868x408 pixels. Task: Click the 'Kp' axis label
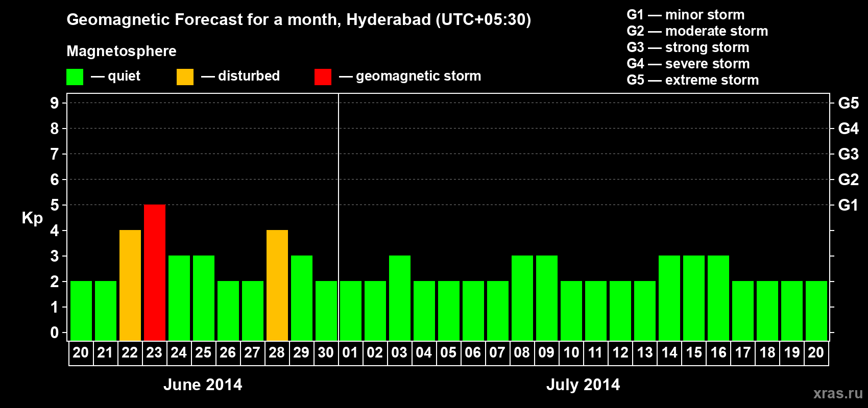[x=32, y=218]
